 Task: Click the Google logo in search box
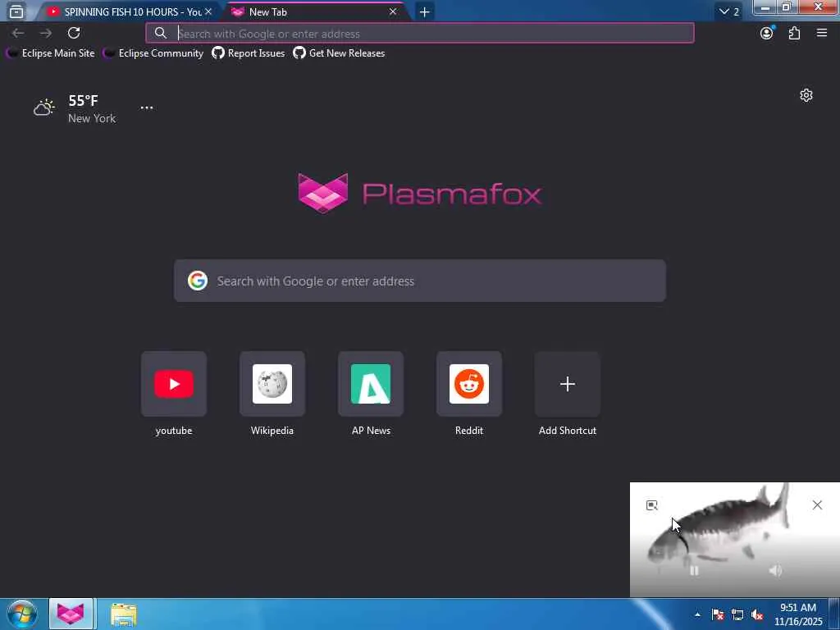coord(198,281)
